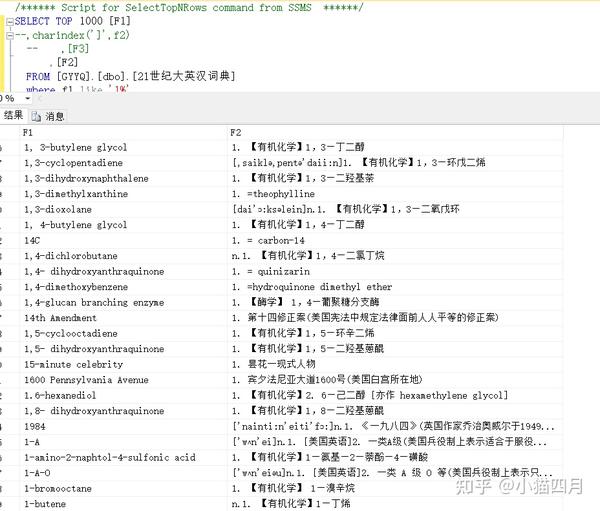Select cell '1,4- dihydroxyanthraquinone'
This screenshot has width=600, height=511.
tap(124, 271)
